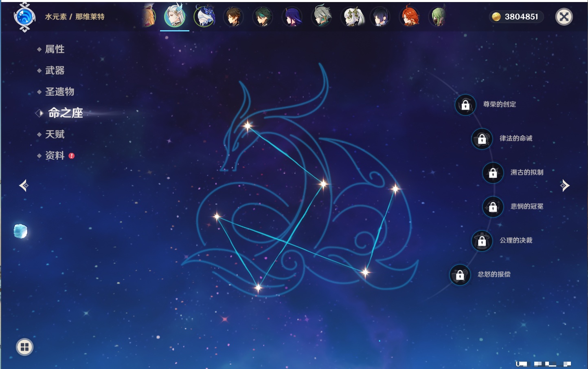Click the glowing blue cube icon
This screenshot has height=369, width=588.
click(x=20, y=231)
